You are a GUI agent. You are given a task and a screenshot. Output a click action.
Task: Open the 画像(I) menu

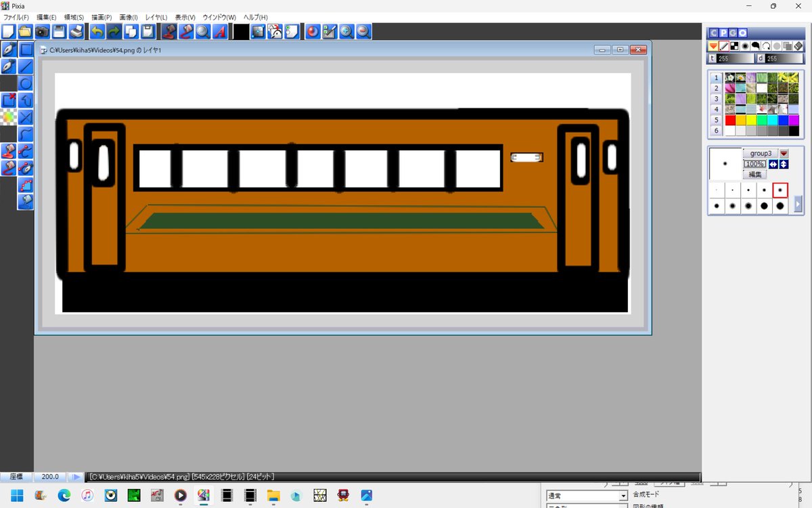pyautogui.click(x=128, y=17)
